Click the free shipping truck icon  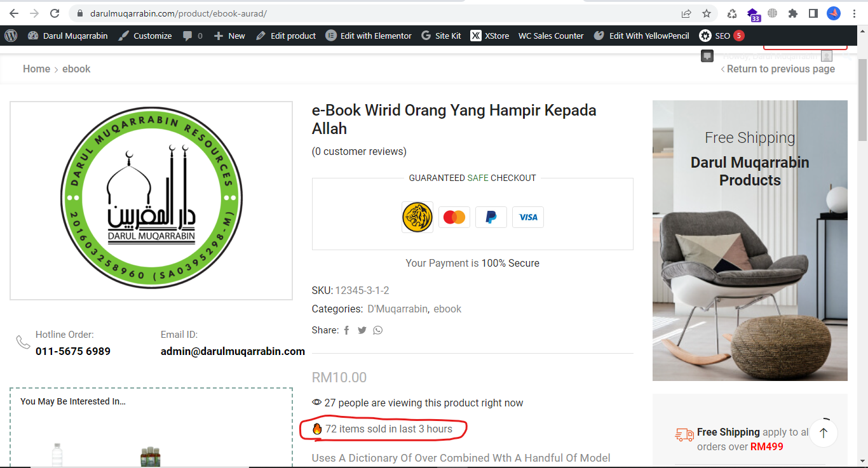[684, 435]
